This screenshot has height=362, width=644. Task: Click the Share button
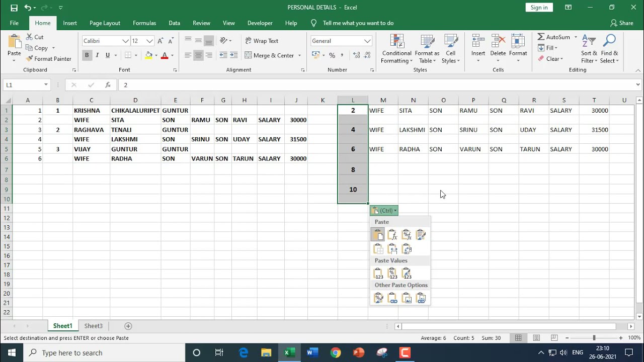click(622, 23)
